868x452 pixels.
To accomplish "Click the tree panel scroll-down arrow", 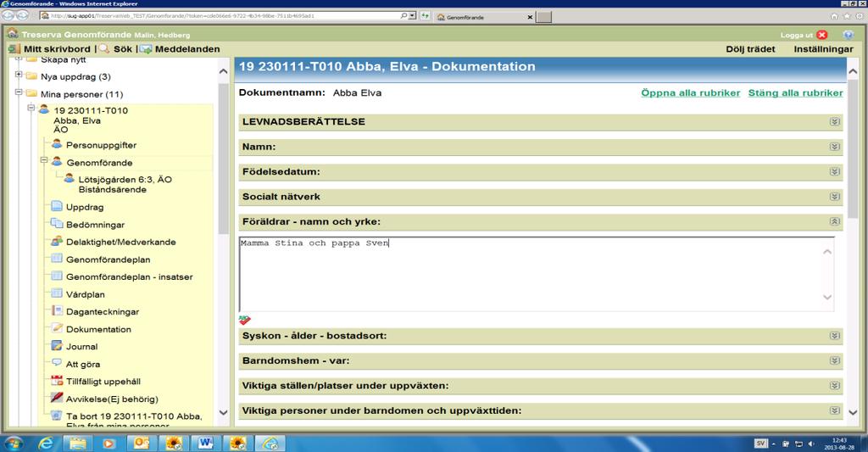I will click(x=223, y=413).
